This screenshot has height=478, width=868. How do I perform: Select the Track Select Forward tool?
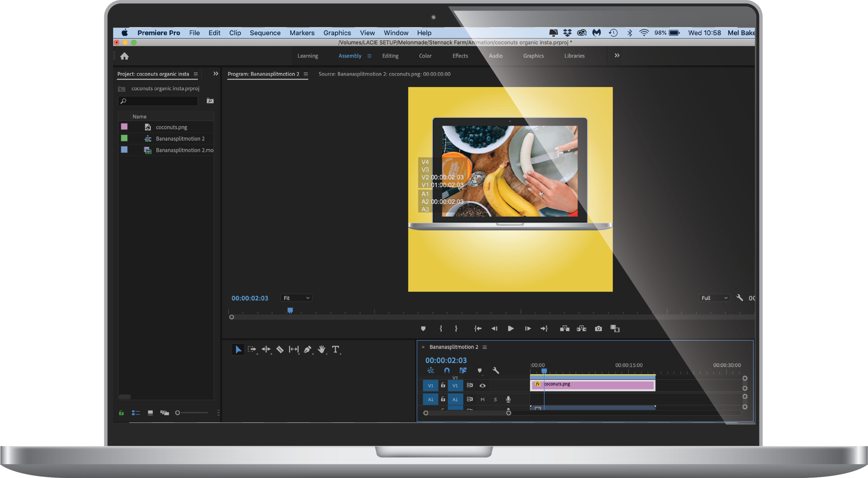(x=252, y=349)
